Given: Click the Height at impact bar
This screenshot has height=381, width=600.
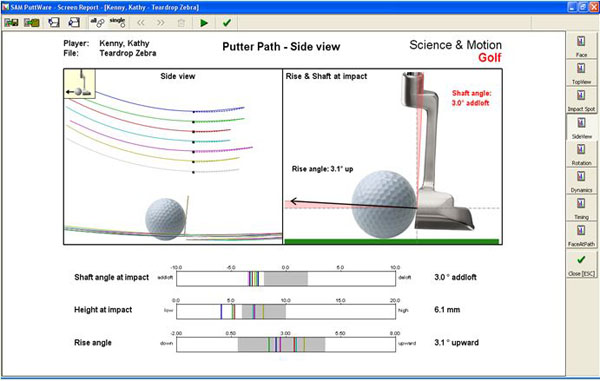Looking at the screenshot, I should click(286, 311).
